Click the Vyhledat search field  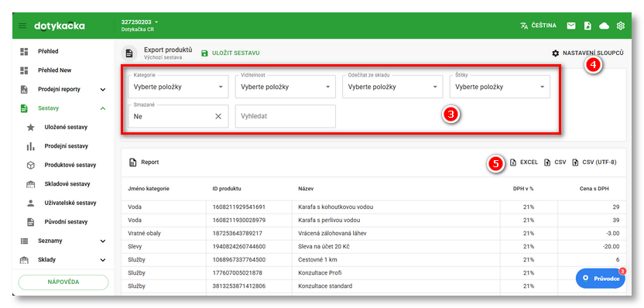(286, 116)
